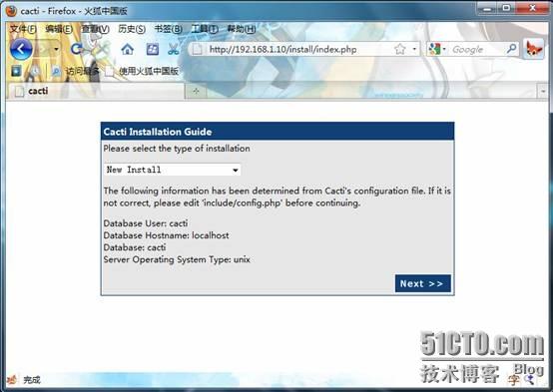Close the Firefox window
The width and height of the screenshot is (553, 392).
532,8
